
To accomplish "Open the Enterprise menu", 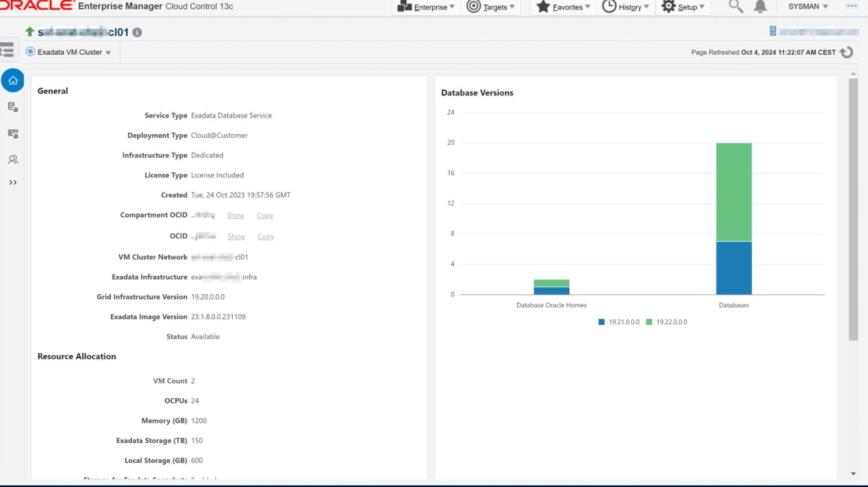I will pos(427,7).
